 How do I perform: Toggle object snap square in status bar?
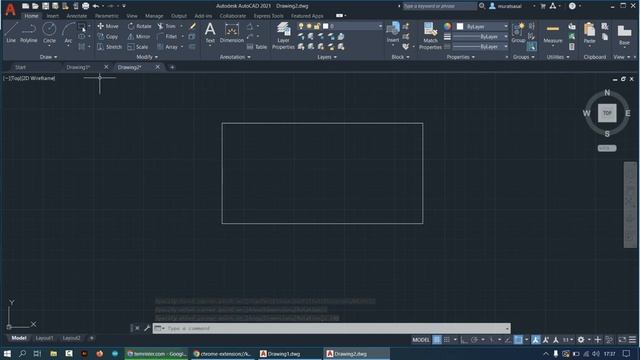click(x=518, y=340)
